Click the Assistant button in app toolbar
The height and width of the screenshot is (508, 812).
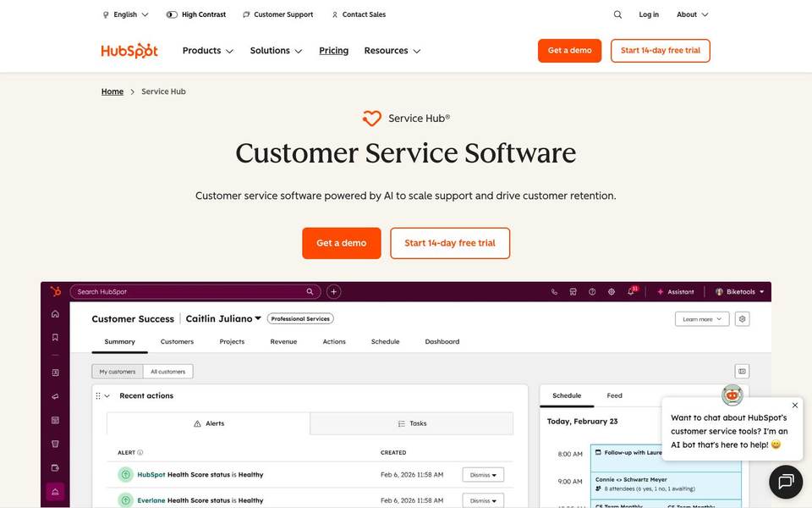point(675,292)
